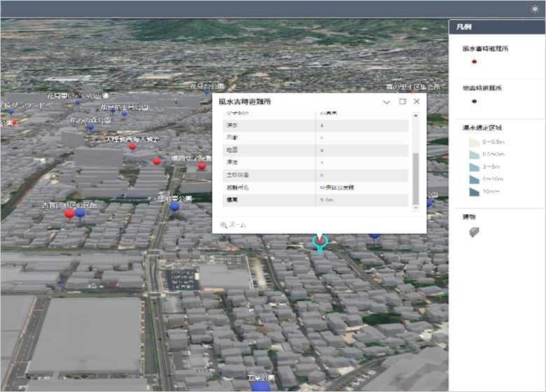
Task: Click the 地震 row in popup table
Action: click(316, 150)
